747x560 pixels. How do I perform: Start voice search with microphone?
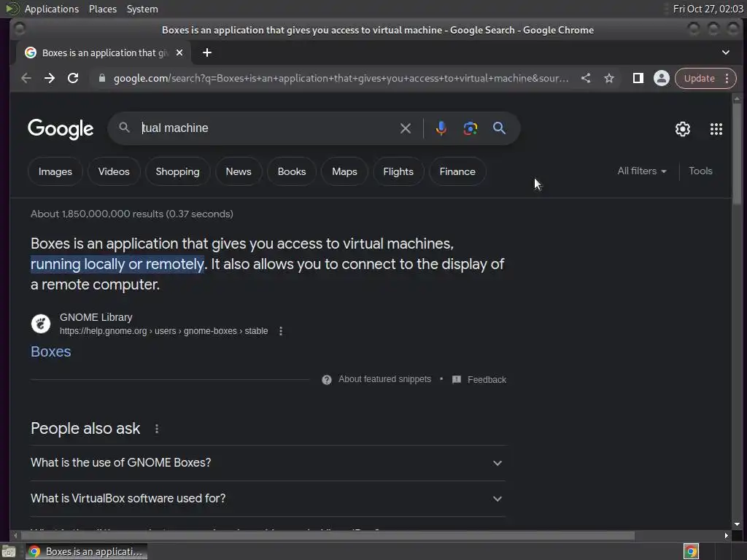(x=441, y=128)
